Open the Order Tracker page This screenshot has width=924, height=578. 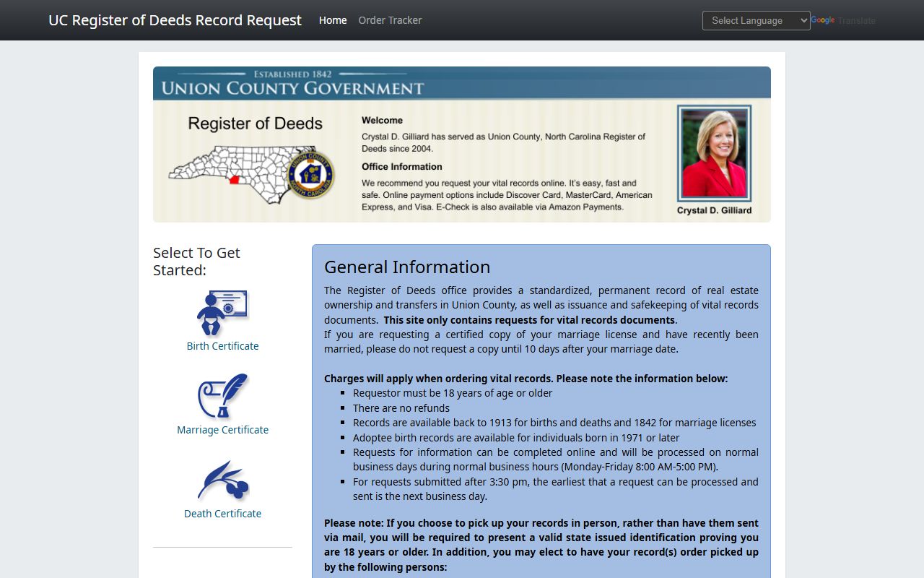(x=390, y=20)
